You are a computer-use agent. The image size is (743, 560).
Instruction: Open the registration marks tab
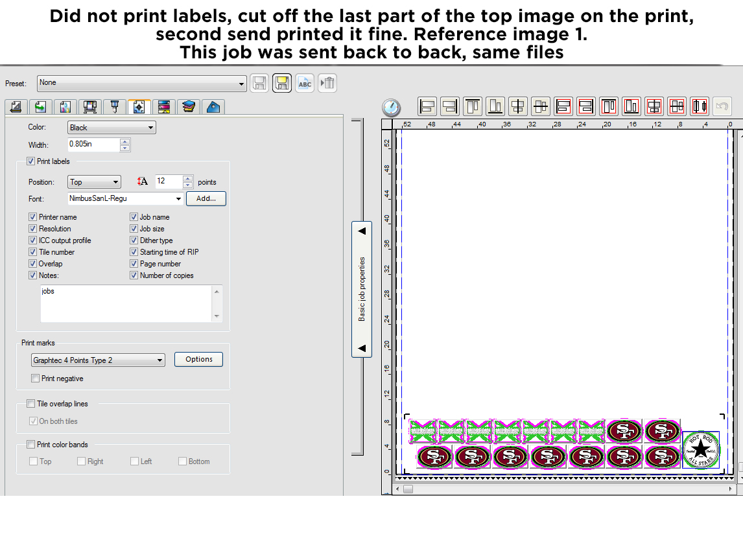pyautogui.click(x=139, y=107)
